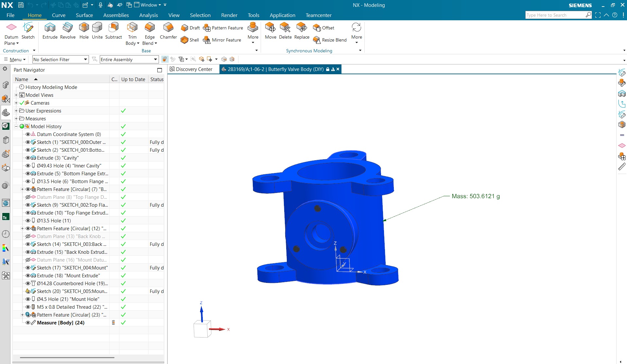This screenshot has width=627, height=364.
Task: Click the Delete Face tool
Action: pos(285,31)
